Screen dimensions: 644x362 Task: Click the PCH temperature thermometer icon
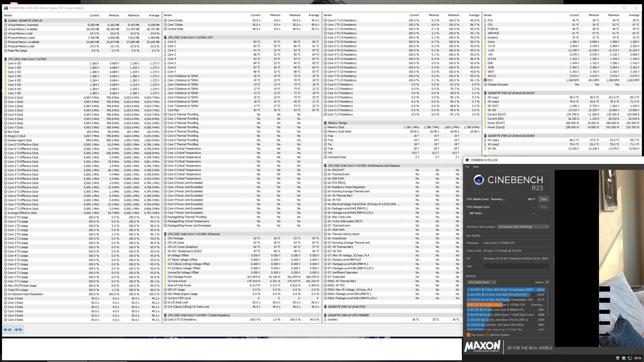(485, 20)
